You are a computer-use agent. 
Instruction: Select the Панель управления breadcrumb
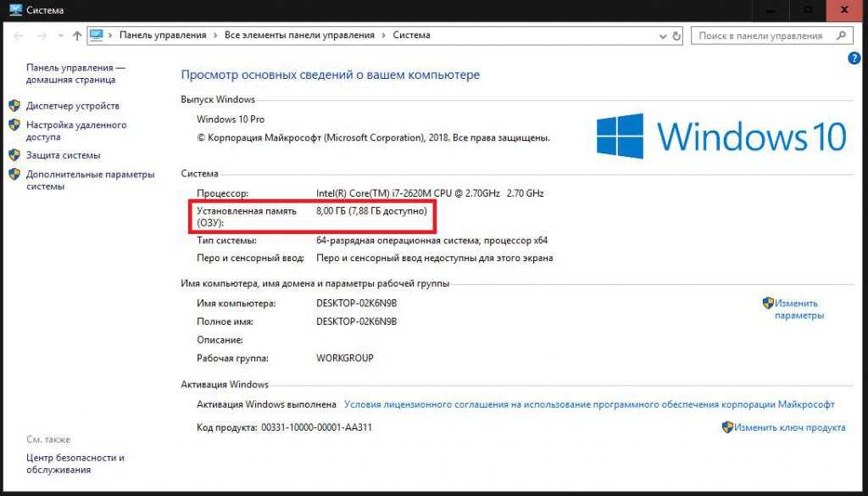[163, 36]
